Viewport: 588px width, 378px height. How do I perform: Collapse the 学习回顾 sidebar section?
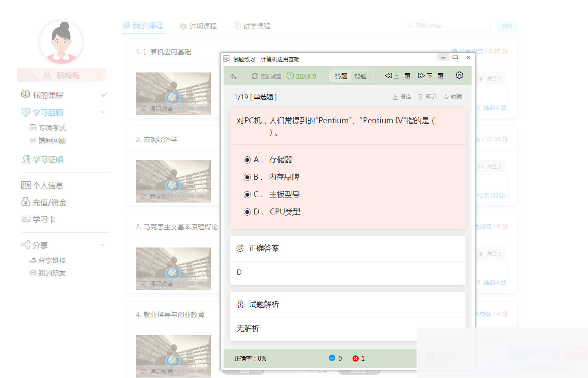102,112
